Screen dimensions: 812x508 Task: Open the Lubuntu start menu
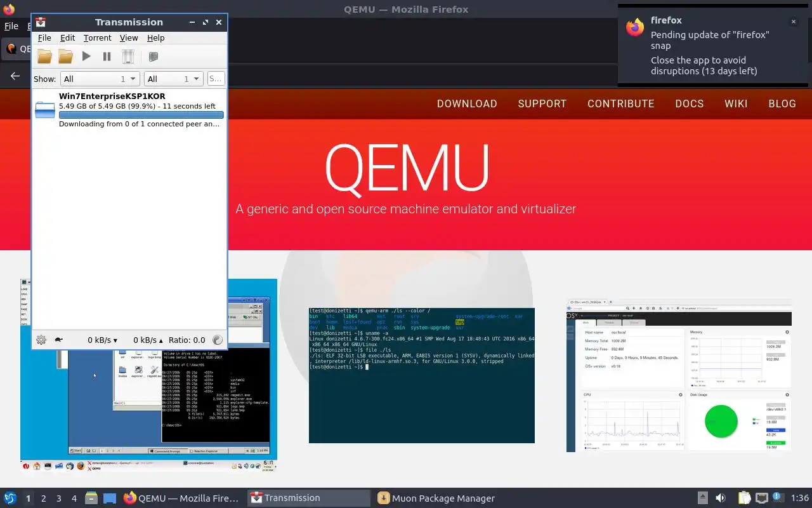pyautogui.click(x=10, y=498)
